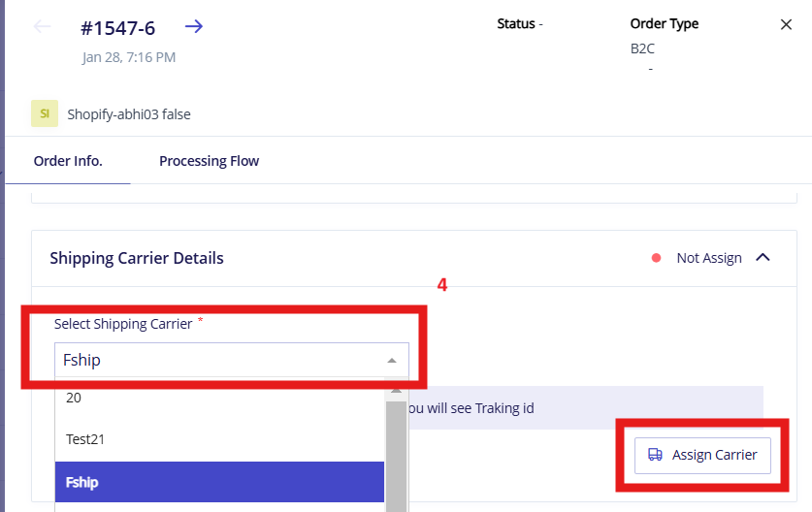
Task: Click the scrollbar up arrow in list
Action: coord(396,392)
